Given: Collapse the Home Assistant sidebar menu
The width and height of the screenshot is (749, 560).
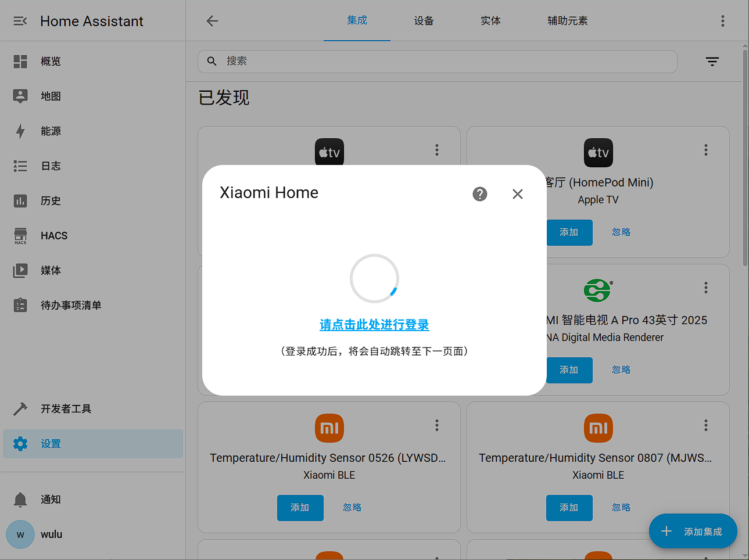Looking at the screenshot, I should tap(20, 21).
